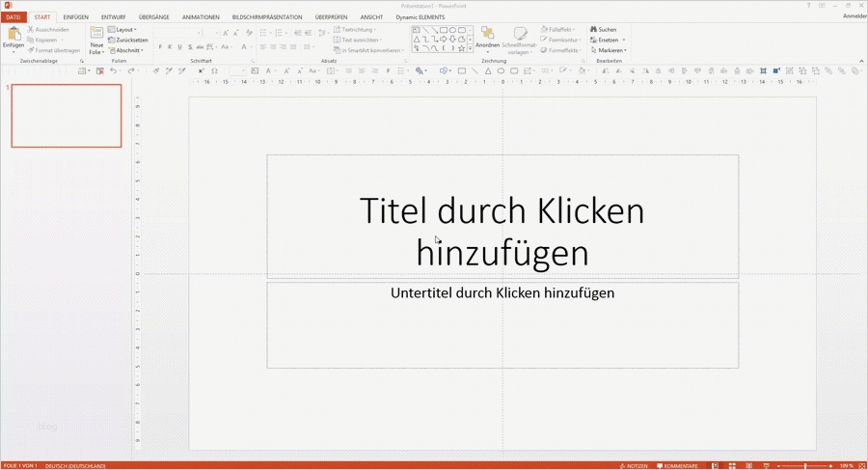
Task: Click the Einfügen paste icon
Action: point(14,35)
